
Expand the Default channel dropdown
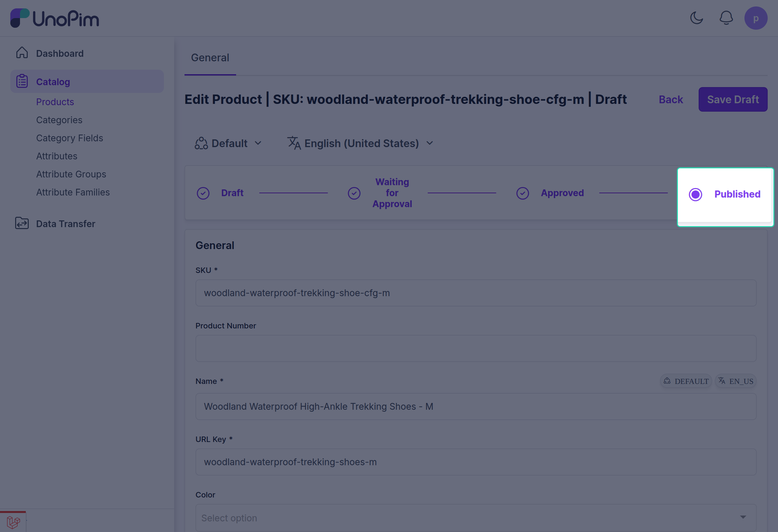pyautogui.click(x=228, y=143)
